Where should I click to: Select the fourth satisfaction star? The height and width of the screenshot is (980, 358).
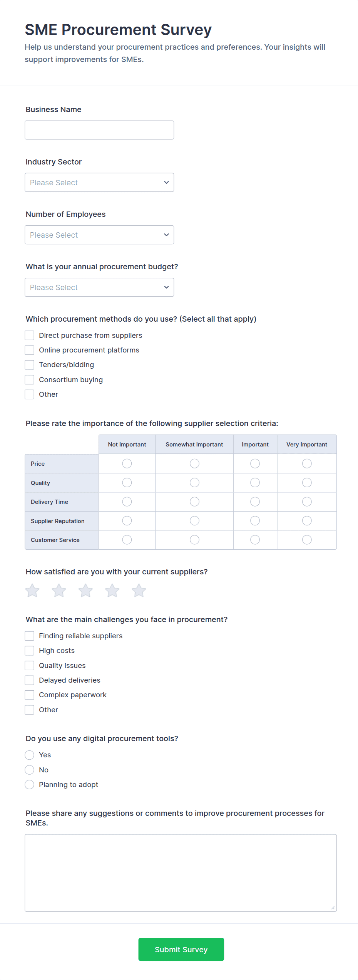coord(112,590)
